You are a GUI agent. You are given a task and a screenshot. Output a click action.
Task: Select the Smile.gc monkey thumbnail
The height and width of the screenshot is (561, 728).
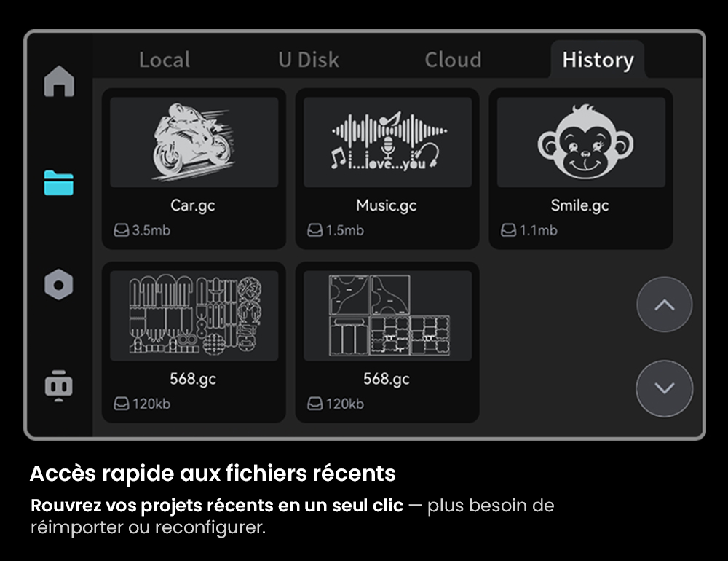pos(581,142)
